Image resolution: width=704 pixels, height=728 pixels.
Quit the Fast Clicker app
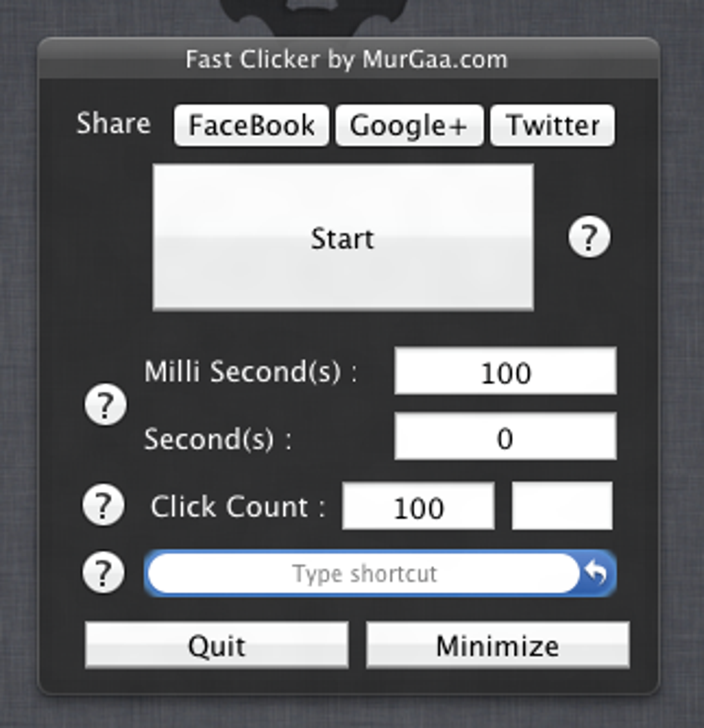[216, 645]
